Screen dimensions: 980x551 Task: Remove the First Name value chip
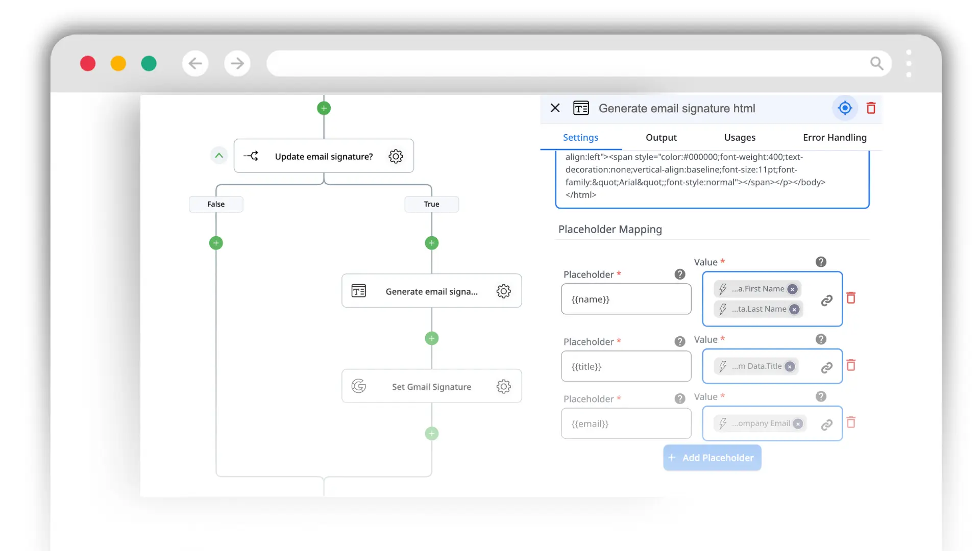792,289
